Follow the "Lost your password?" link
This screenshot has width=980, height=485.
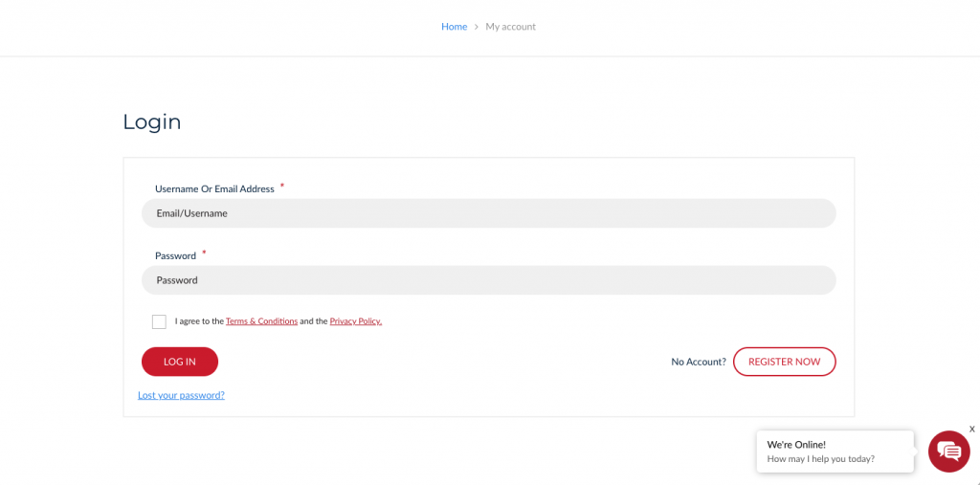click(x=181, y=395)
